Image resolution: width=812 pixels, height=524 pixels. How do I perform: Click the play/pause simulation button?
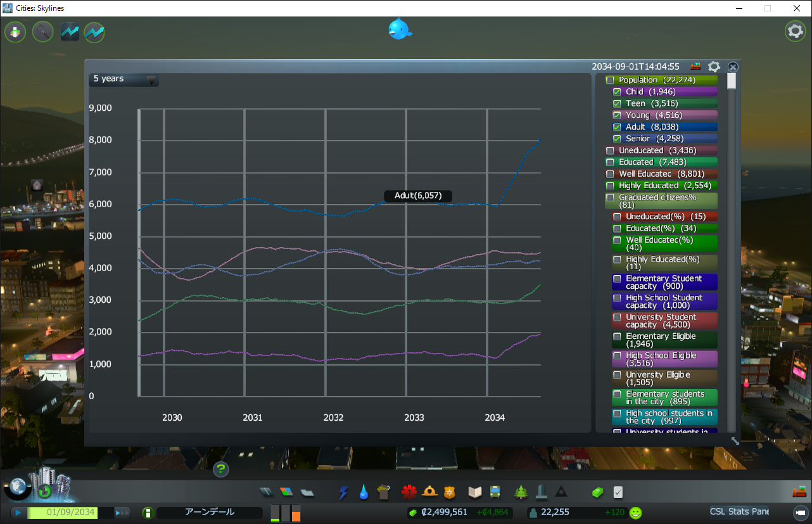click(x=18, y=513)
